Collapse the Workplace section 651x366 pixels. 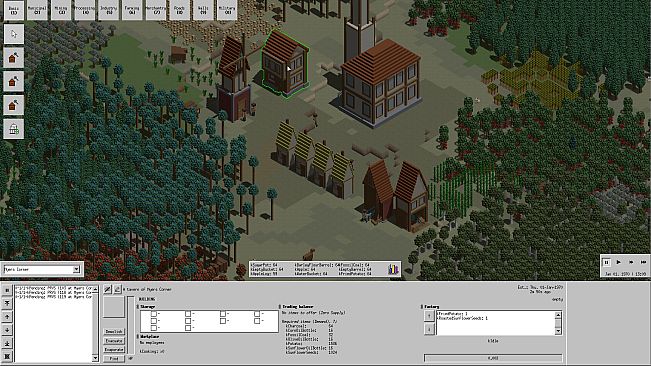point(138,337)
